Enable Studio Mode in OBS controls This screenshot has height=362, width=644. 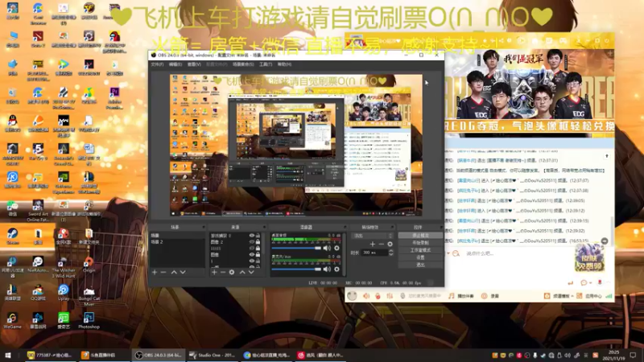[x=420, y=250]
